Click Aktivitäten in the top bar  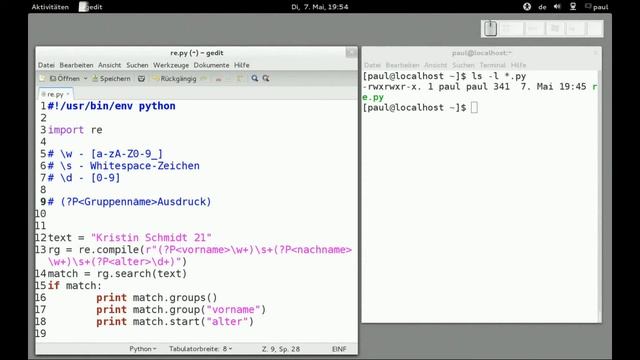[x=50, y=7]
